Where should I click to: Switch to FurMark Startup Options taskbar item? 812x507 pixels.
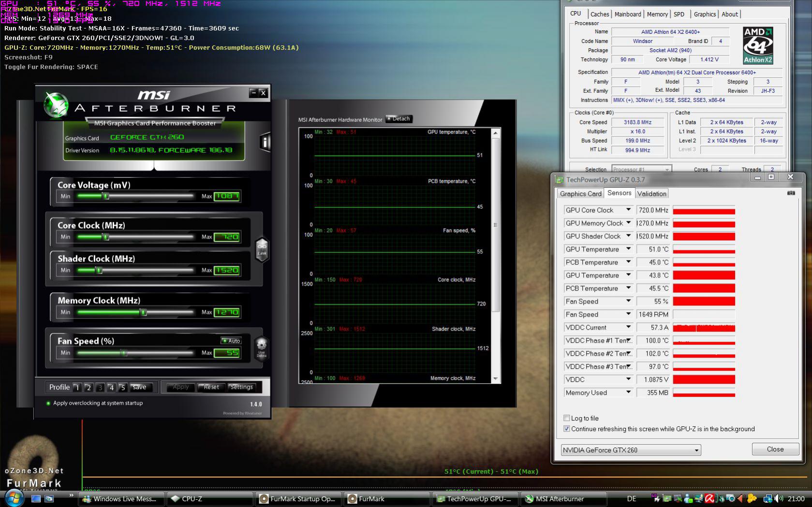(298, 499)
